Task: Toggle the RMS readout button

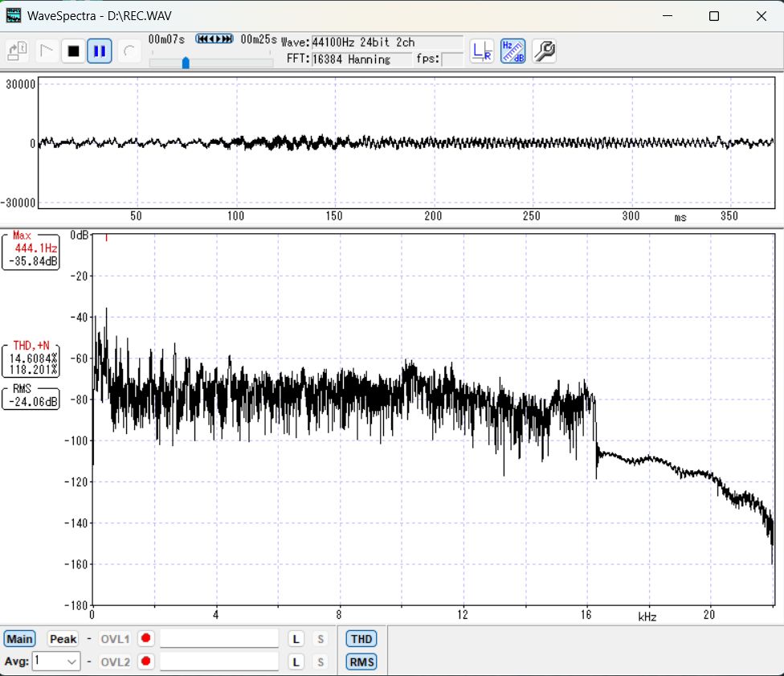Action: tap(361, 662)
